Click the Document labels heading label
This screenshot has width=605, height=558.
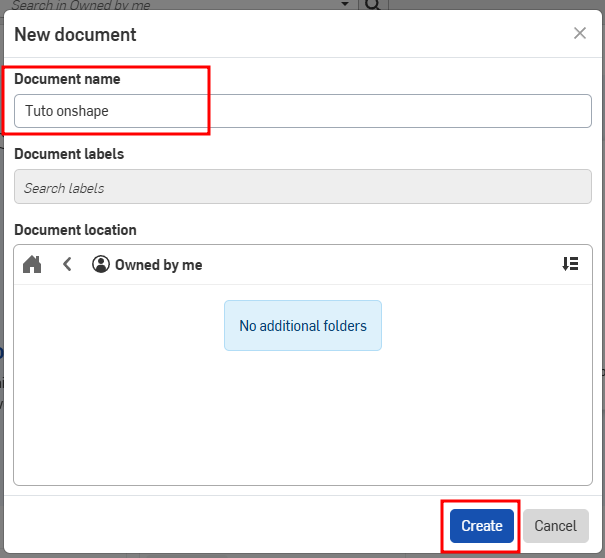pos(69,154)
